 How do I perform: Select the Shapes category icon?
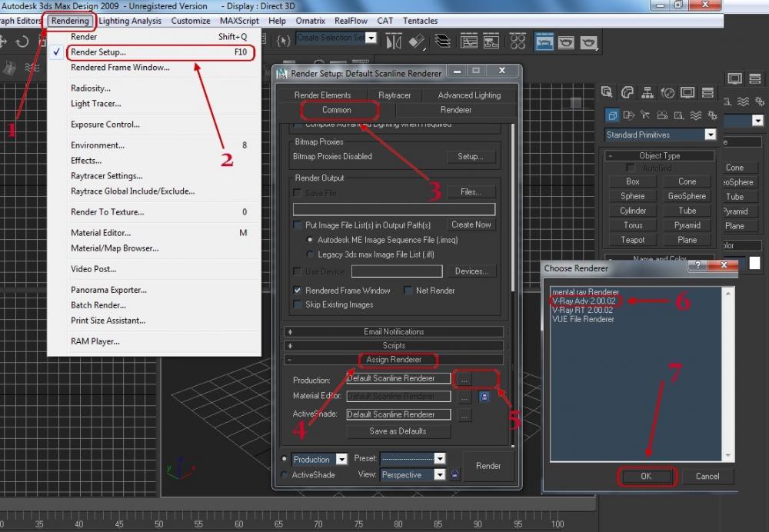629,115
